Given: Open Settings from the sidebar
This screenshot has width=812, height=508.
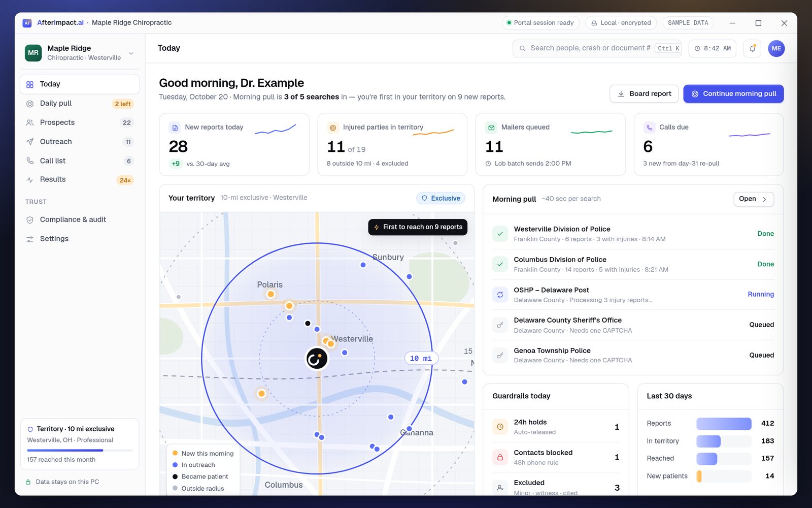Looking at the screenshot, I should [80, 239].
